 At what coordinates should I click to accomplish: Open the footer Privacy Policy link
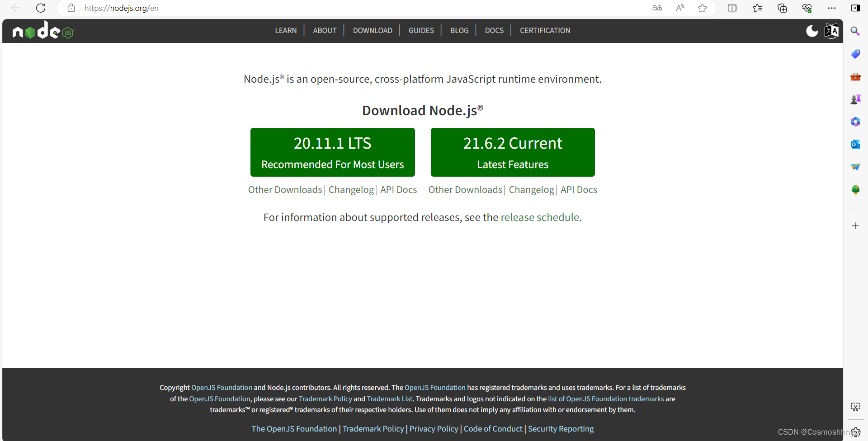(x=434, y=429)
